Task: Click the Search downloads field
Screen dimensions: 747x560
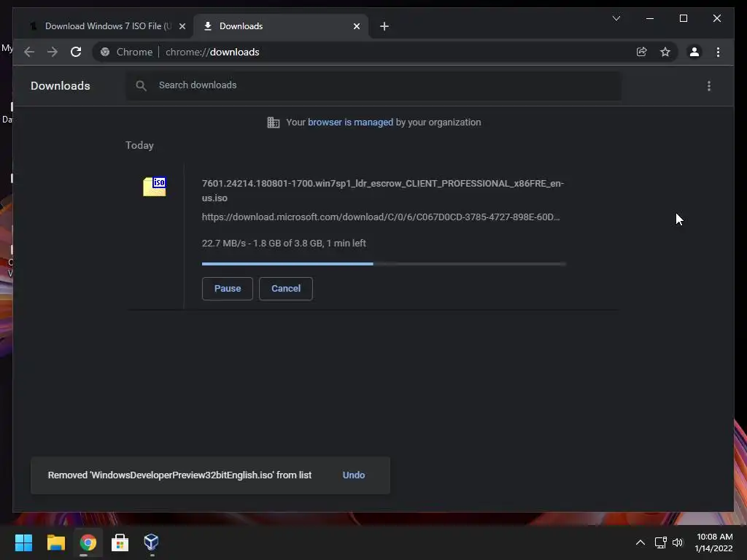Action: pos(373,85)
